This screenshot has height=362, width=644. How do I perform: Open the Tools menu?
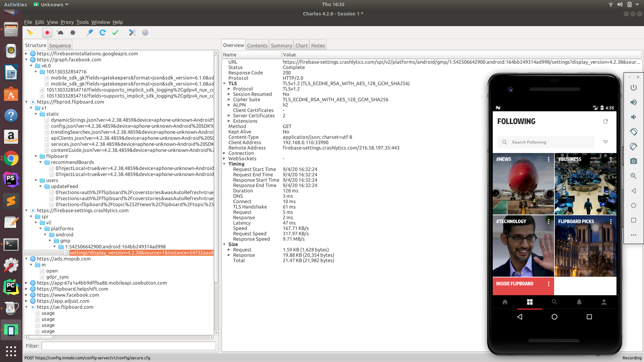click(82, 22)
